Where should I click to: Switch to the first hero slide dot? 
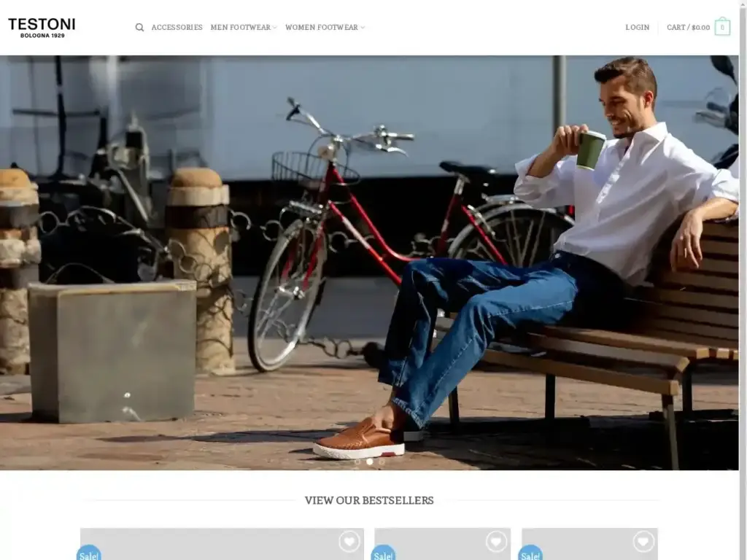[357, 462]
